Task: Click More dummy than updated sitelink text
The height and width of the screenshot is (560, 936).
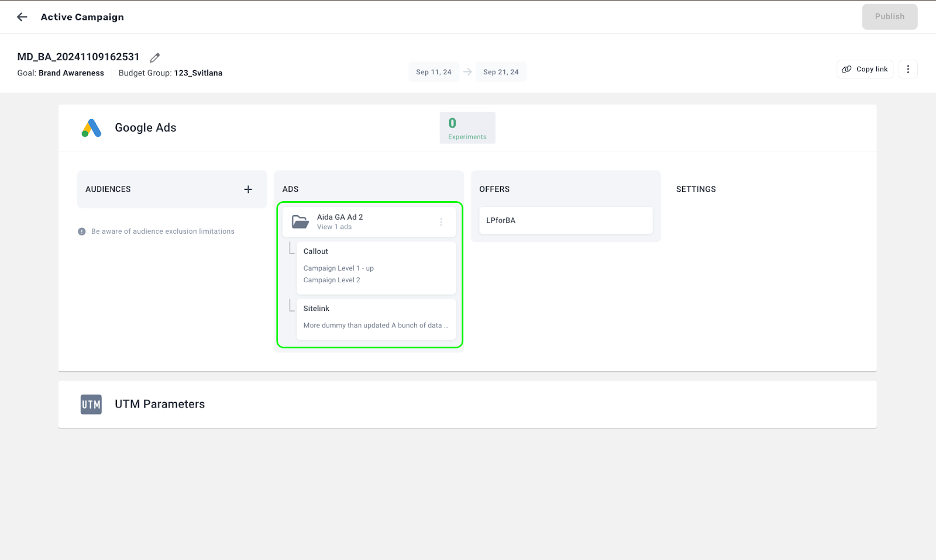Action: coord(376,326)
